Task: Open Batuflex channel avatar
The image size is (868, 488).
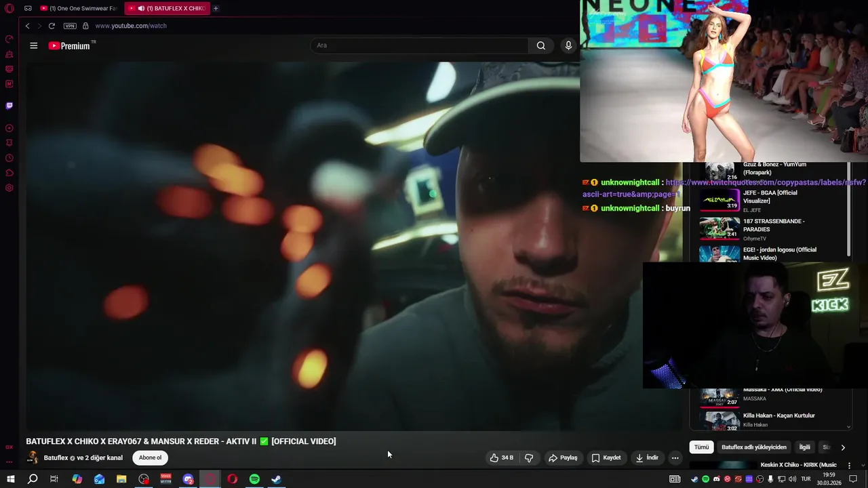Action: 32,457
